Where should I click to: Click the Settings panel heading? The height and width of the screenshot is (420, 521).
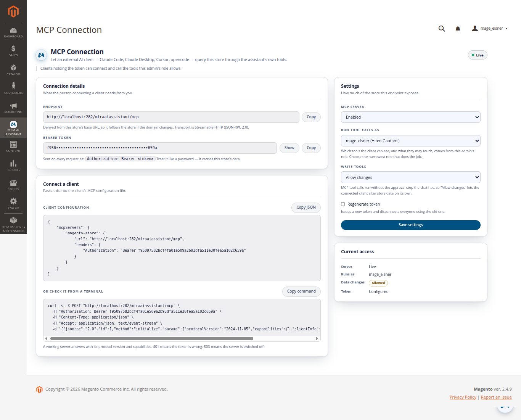coord(350,86)
